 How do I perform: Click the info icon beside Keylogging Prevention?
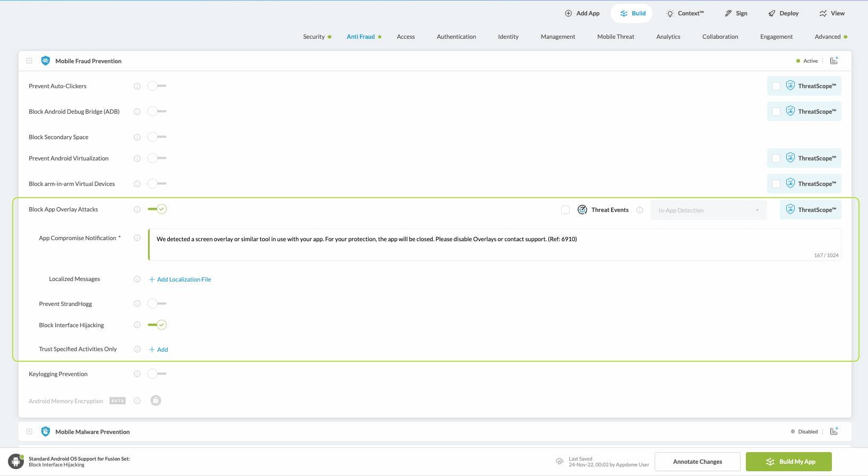click(137, 374)
